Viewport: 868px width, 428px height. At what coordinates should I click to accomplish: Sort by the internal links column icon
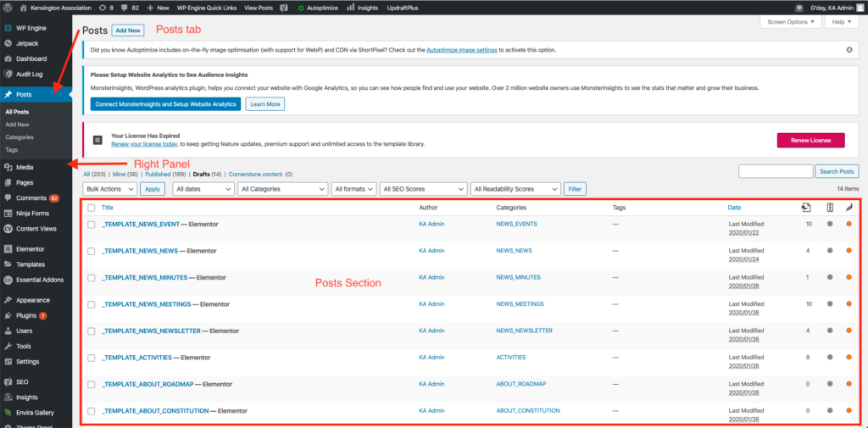tap(805, 208)
